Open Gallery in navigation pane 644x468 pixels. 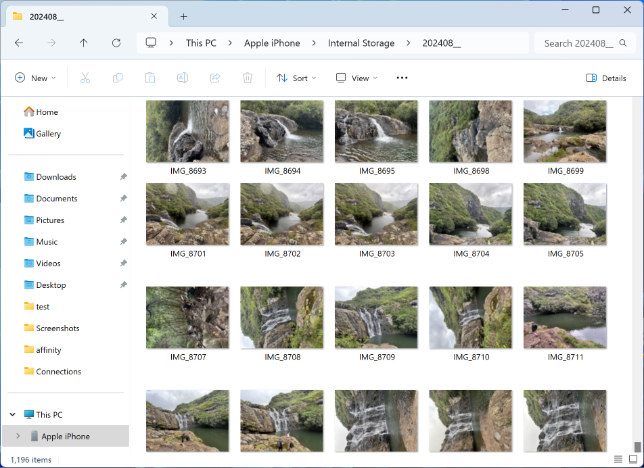(x=42, y=134)
